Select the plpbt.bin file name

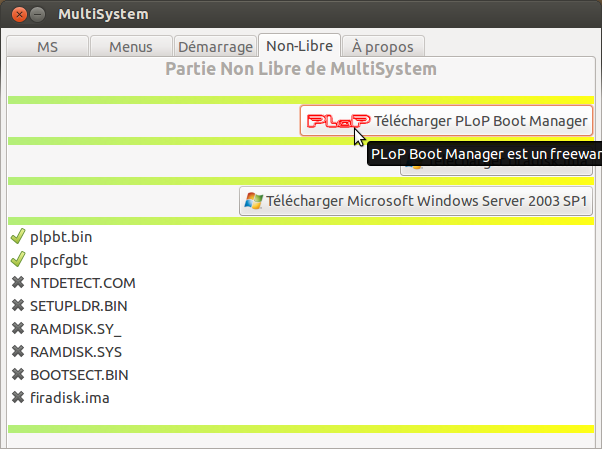61,237
